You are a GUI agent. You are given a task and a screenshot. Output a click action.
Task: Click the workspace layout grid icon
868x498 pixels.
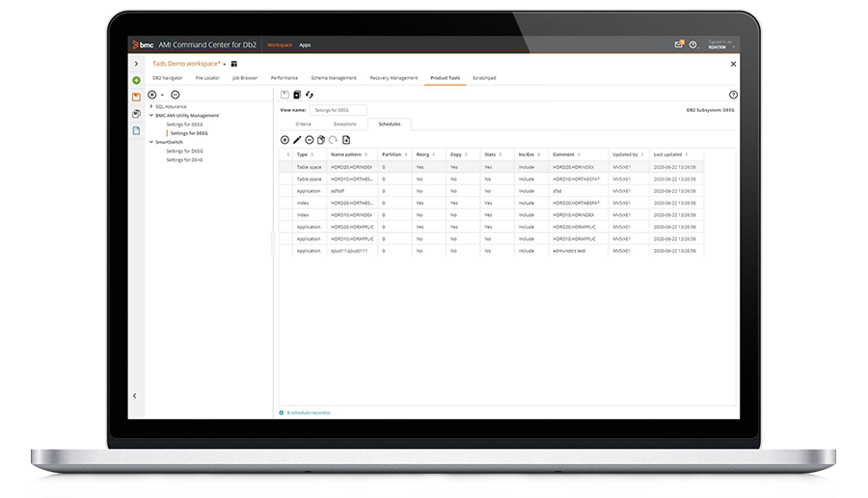coord(233,64)
